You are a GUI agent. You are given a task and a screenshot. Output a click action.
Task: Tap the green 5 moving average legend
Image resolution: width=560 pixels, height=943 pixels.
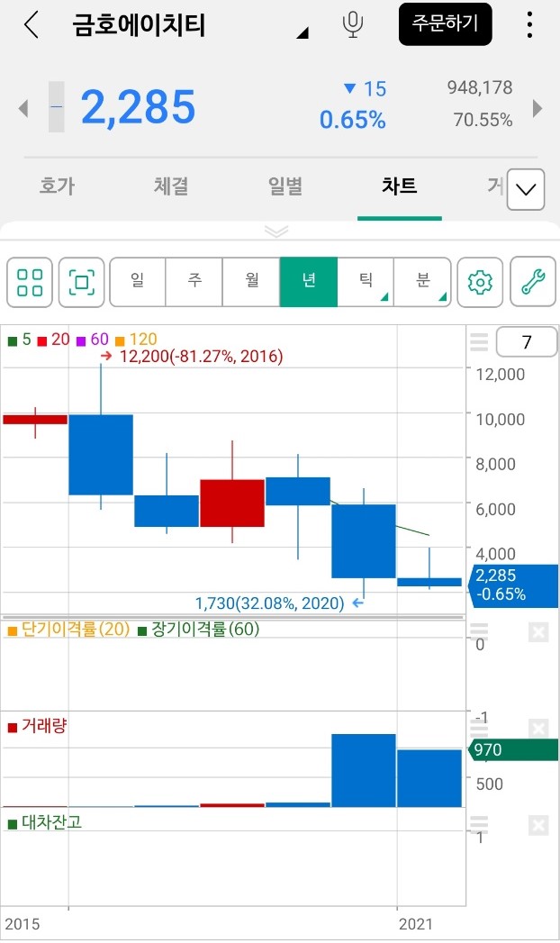[x=19, y=340]
